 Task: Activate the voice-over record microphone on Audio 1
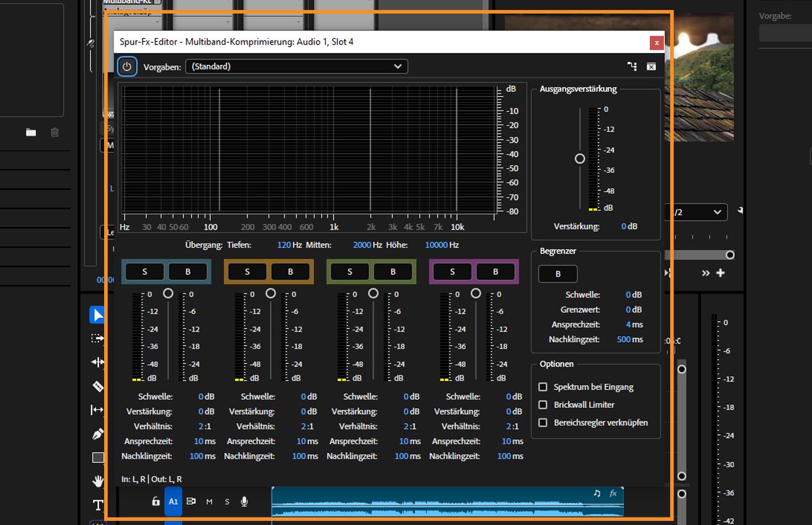coord(244,501)
